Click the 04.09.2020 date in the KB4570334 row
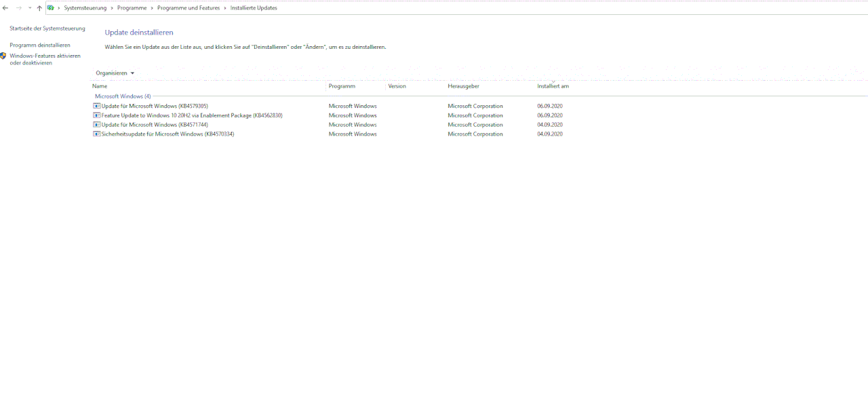The image size is (868, 420). (x=550, y=134)
